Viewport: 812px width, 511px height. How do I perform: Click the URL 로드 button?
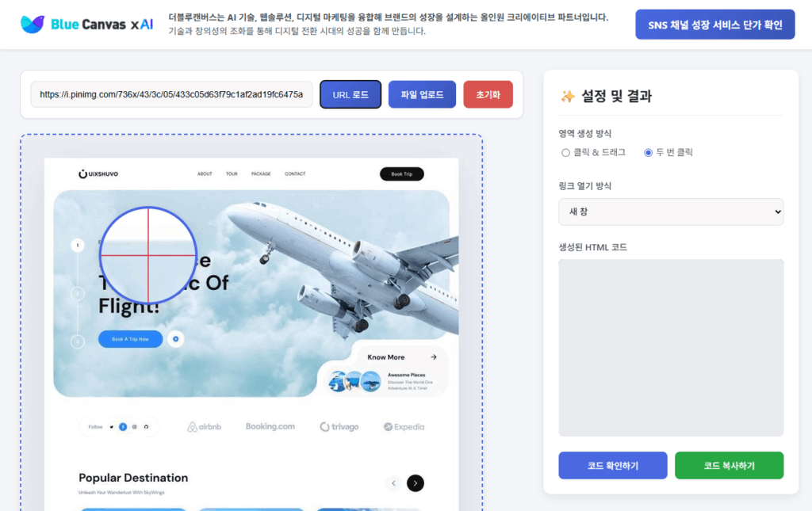350,94
